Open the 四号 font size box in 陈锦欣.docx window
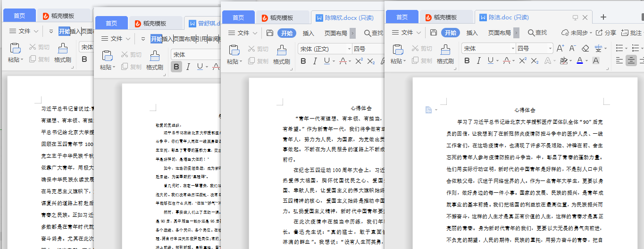Viewport: 644px width, 249px height. click(368, 49)
